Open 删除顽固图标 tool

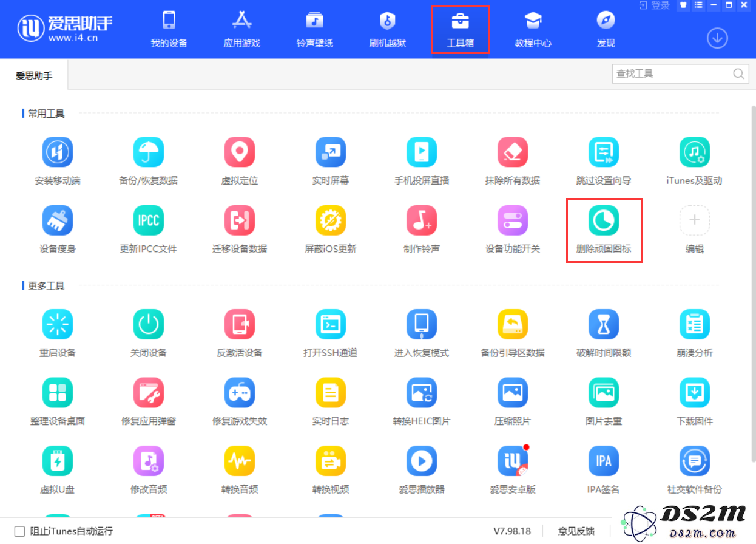(604, 229)
